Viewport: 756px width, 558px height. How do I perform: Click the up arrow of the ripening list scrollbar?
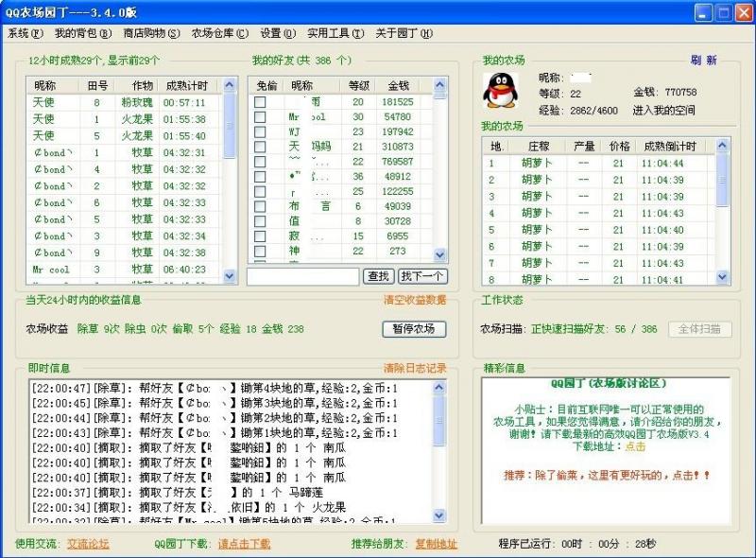(230, 85)
